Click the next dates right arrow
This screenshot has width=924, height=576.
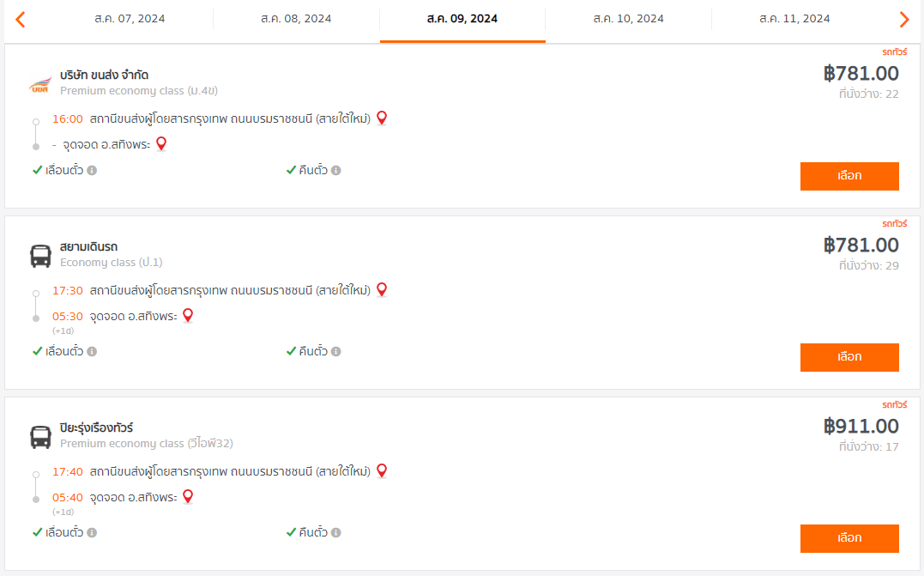(x=903, y=19)
